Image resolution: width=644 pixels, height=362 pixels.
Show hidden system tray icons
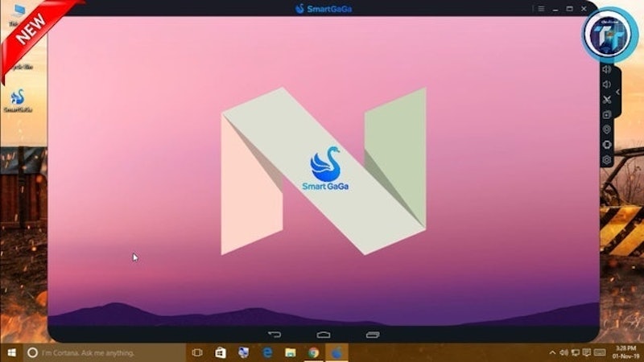point(552,352)
